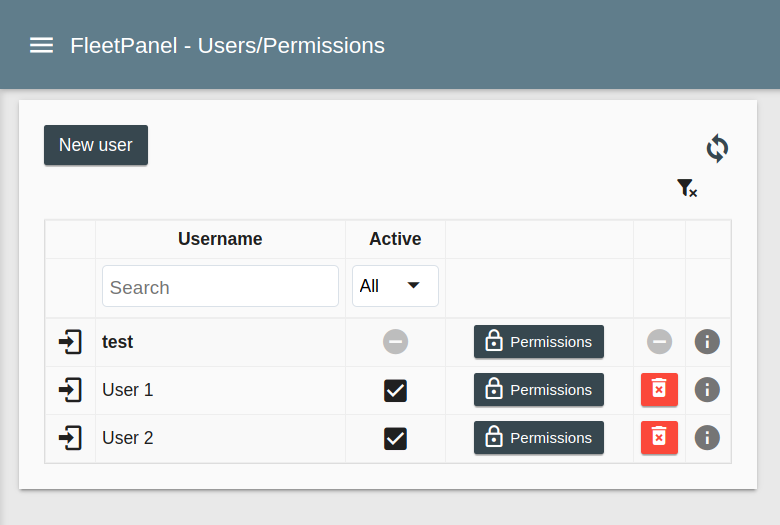
Task: Log in as User 2 icon
Action: pyautogui.click(x=70, y=438)
